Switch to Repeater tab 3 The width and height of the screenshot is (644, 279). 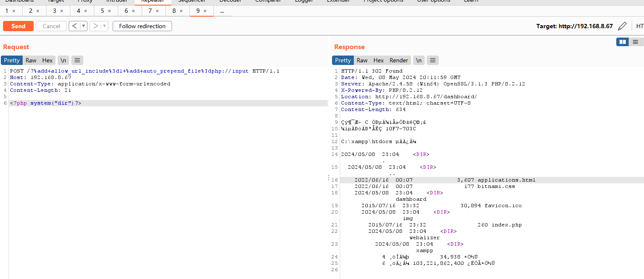[x=55, y=11]
